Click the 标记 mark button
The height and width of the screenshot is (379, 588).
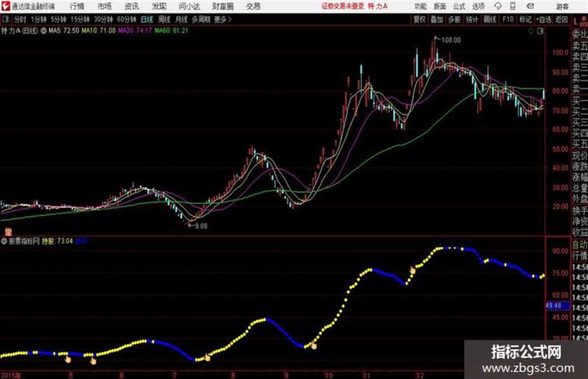[525, 19]
